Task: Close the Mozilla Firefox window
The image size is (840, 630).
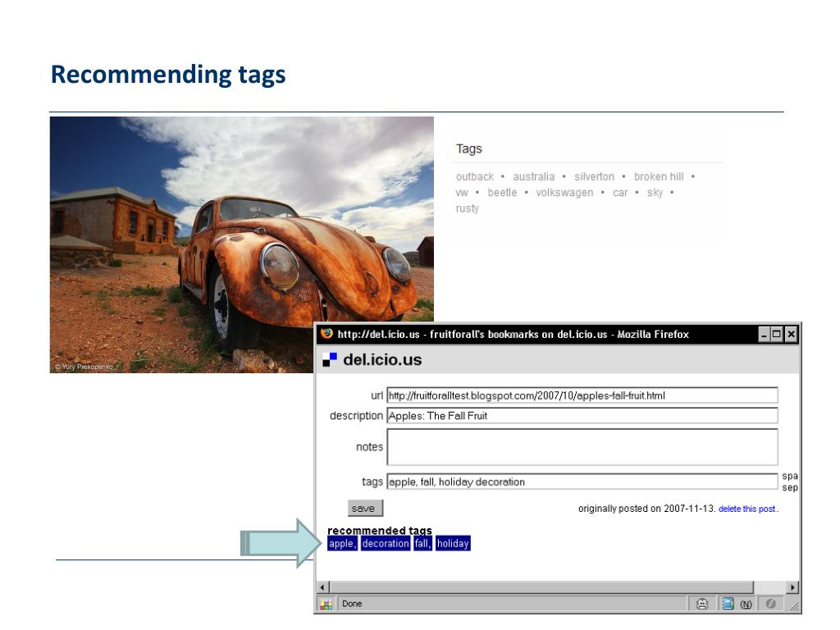Action: [x=791, y=335]
